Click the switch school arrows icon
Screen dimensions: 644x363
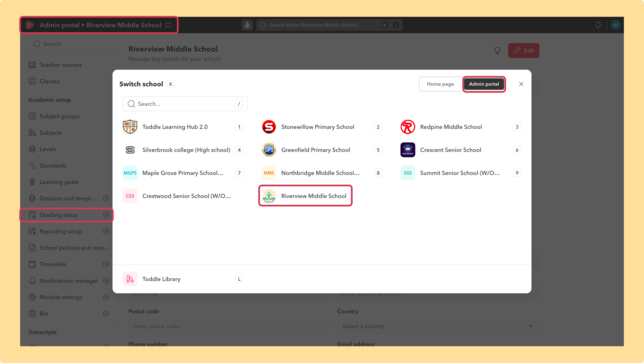(168, 25)
